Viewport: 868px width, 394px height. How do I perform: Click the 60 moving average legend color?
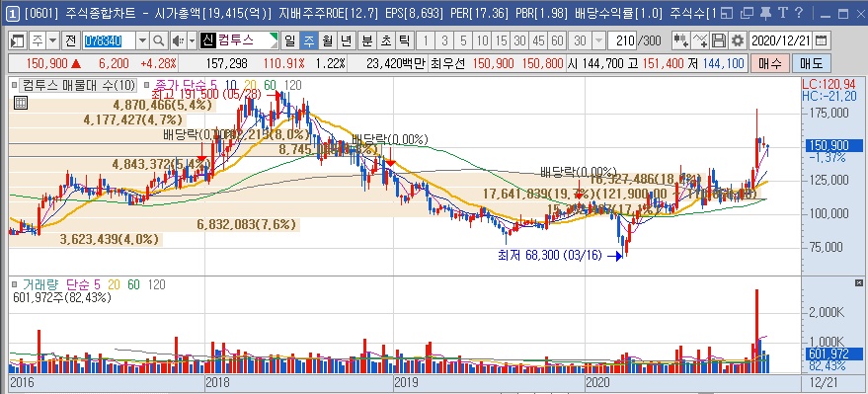coord(271,85)
